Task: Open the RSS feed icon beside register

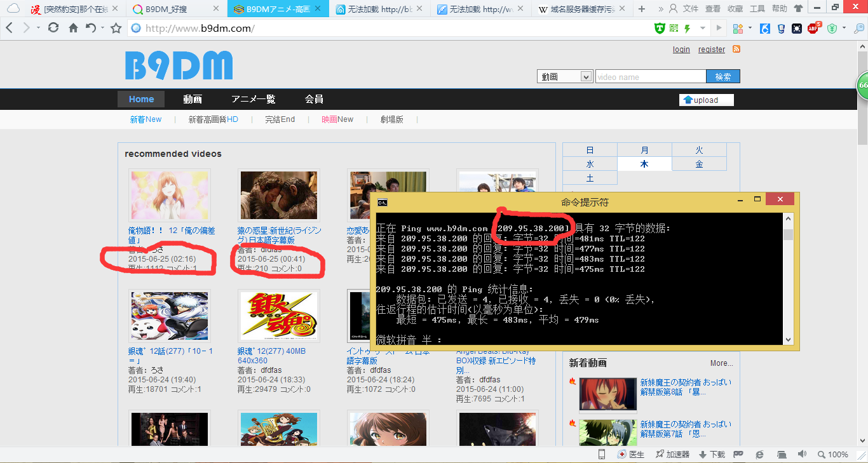Action: coord(736,49)
